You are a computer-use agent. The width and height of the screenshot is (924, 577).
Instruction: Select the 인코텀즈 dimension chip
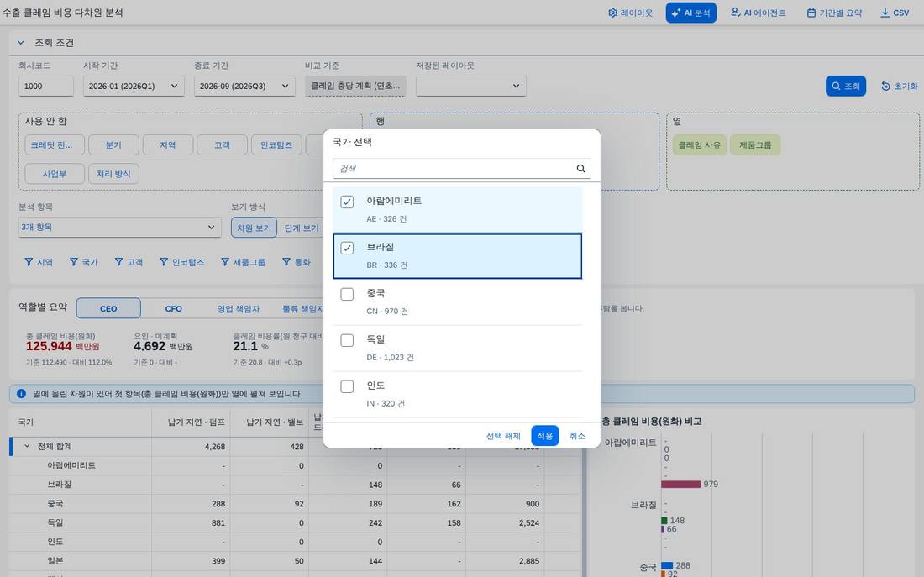(x=276, y=145)
